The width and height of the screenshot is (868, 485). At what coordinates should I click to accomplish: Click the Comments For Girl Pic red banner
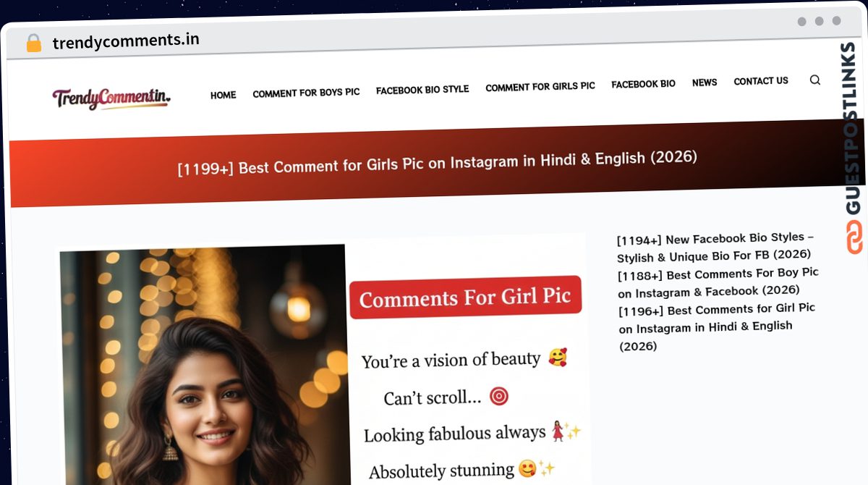coord(466,297)
